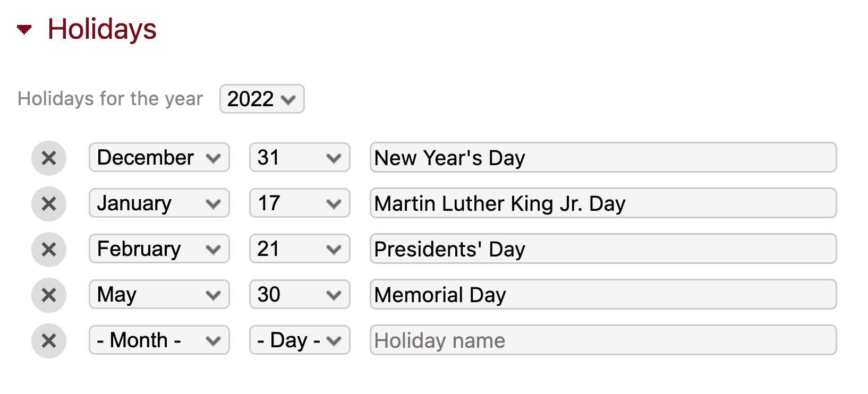Click the empty Holiday name field
The width and height of the screenshot is (868, 394).
[x=603, y=340]
